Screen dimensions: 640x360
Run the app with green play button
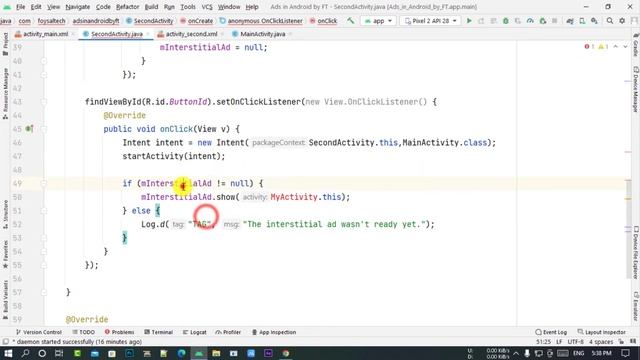[x=469, y=20]
